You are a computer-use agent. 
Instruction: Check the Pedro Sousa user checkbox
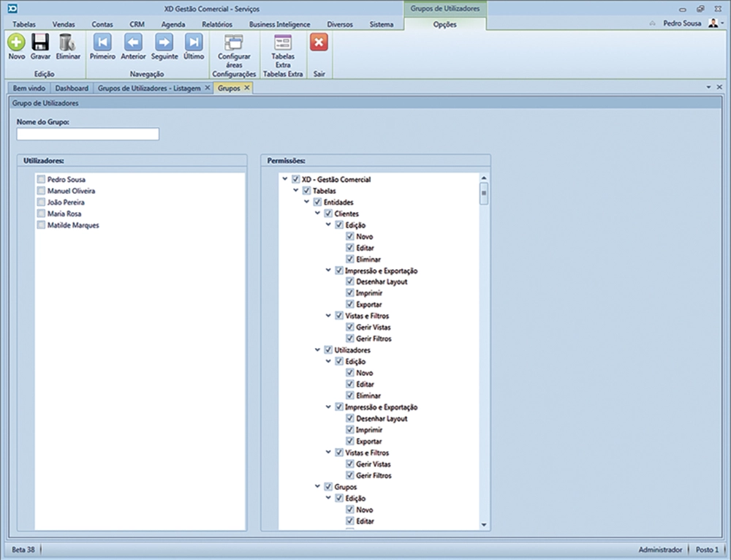coord(41,179)
